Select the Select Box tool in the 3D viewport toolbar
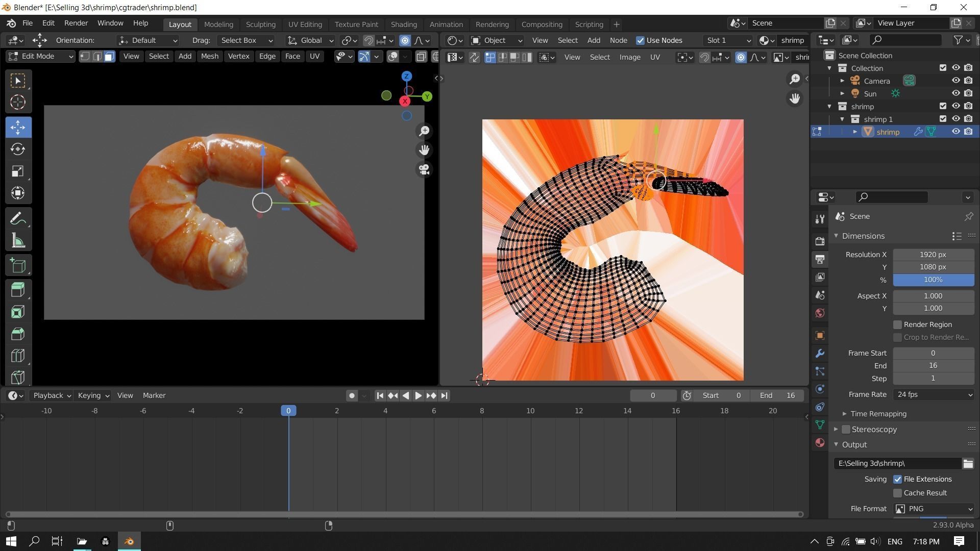This screenshot has height=551, width=980. pyautogui.click(x=18, y=81)
